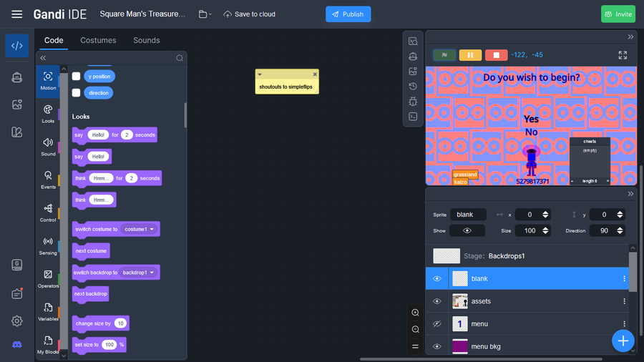Collapse the sprite panel chevrons
This screenshot has width=644, height=362.
click(630, 194)
